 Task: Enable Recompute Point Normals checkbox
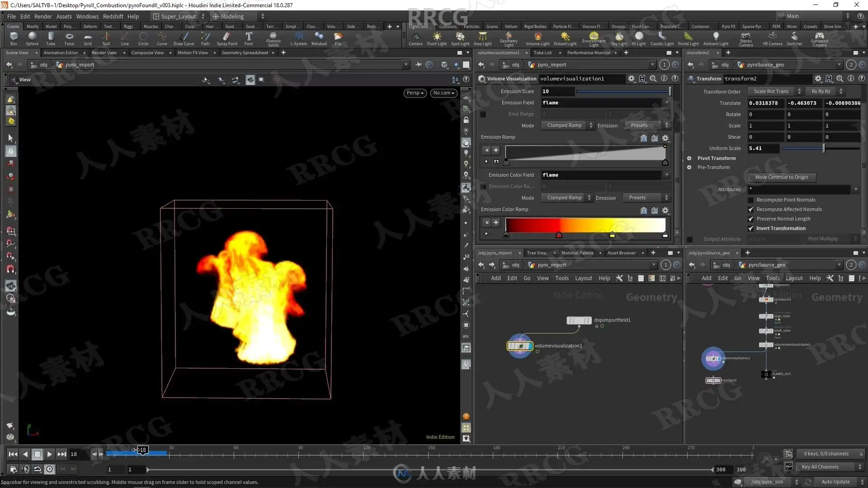(751, 200)
